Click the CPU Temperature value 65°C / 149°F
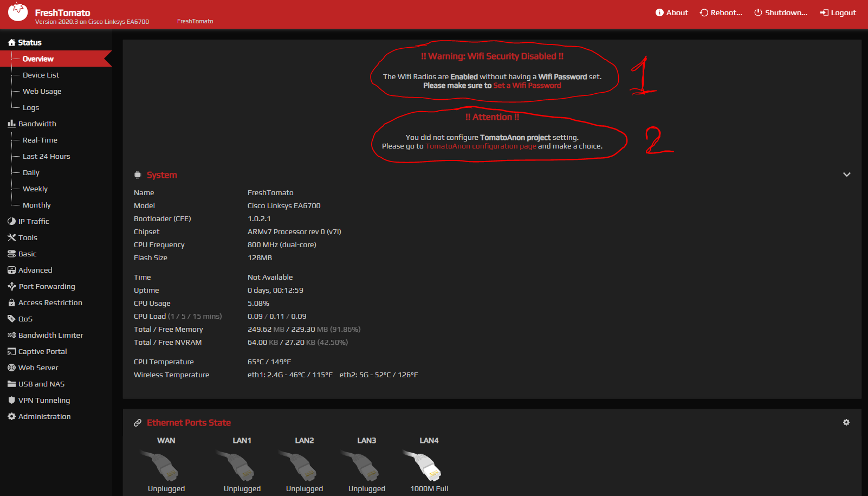The height and width of the screenshot is (496, 868). tap(269, 362)
